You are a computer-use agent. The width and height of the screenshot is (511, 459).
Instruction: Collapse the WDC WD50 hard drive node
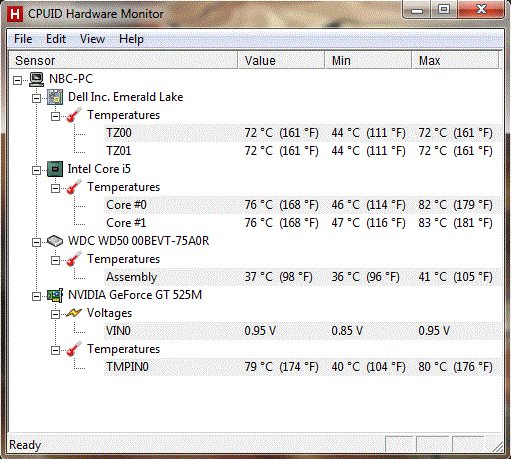coord(36,242)
